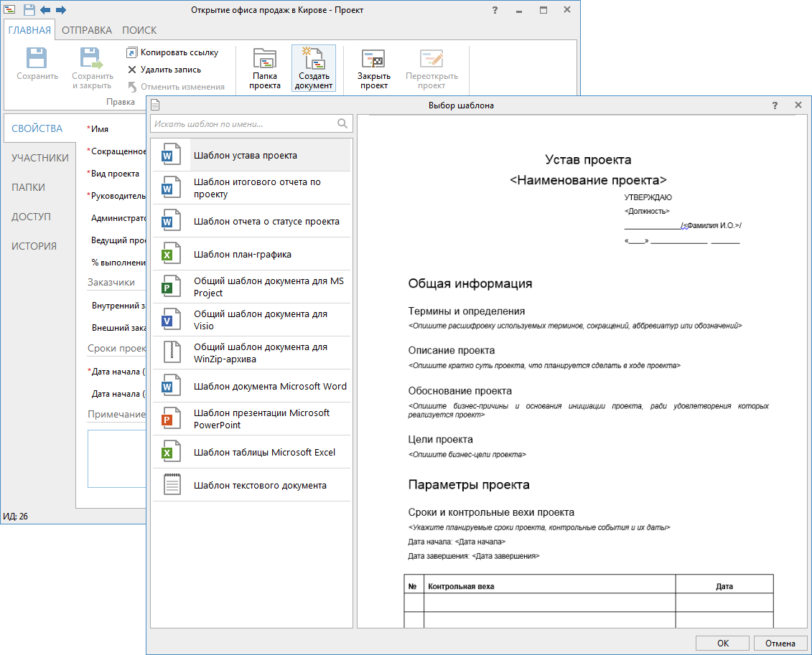The height and width of the screenshot is (655, 812).
Task: Click the 'Параметры проекта' preview heading
Action: 469,485
